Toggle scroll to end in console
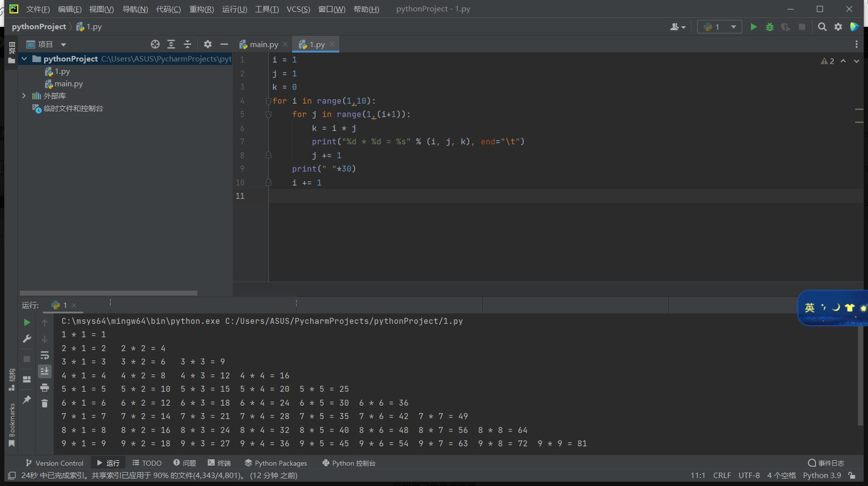The height and width of the screenshot is (486, 868). click(x=45, y=371)
